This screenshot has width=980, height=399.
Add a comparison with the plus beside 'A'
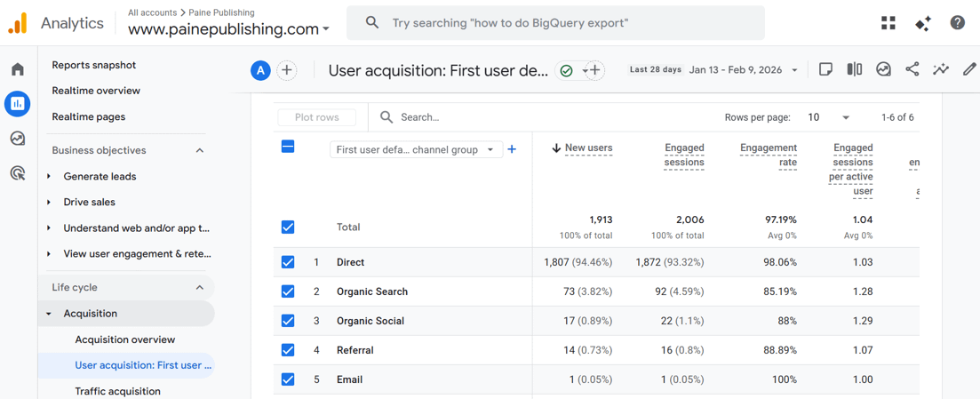[x=286, y=71]
